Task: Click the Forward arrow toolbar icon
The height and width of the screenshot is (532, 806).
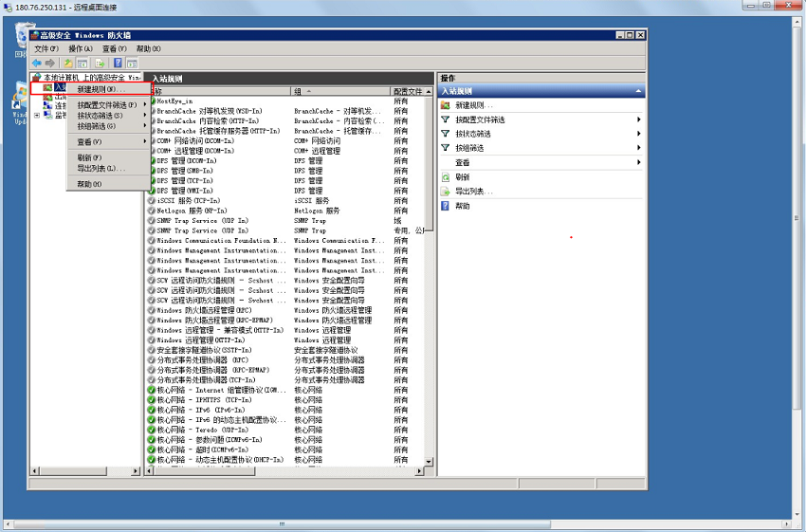Action: click(50, 64)
